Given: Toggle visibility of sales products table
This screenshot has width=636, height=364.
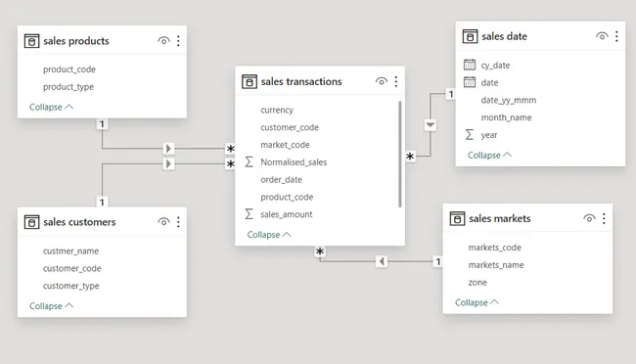Looking at the screenshot, I should point(163,41).
